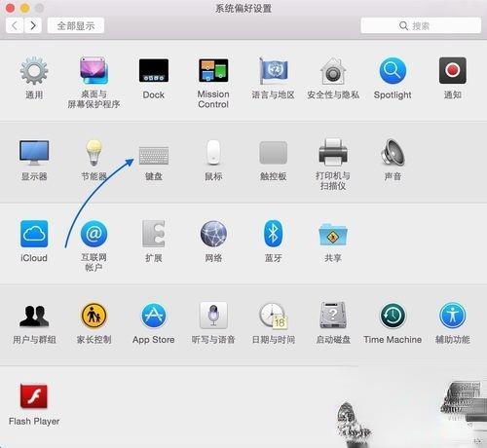The height and width of the screenshot is (448, 487).
Task: Open the Dock preferences icon
Action: tap(154, 70)
